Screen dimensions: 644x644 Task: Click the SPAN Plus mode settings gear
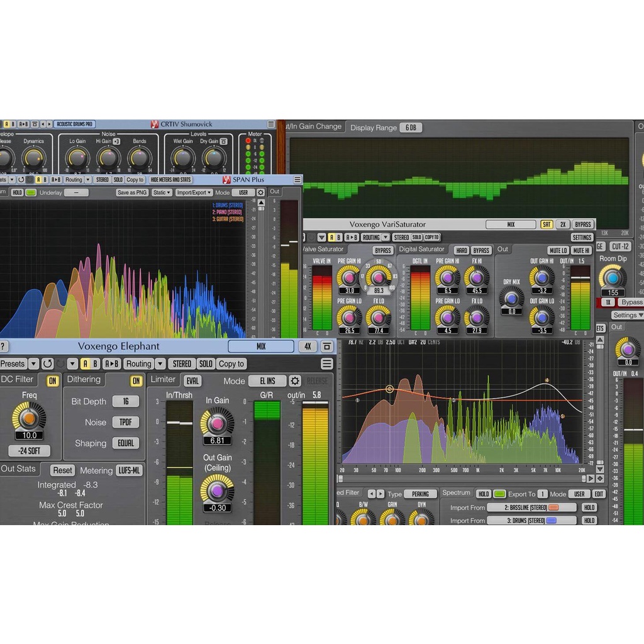pyautogui.click(x=261, y=192)
